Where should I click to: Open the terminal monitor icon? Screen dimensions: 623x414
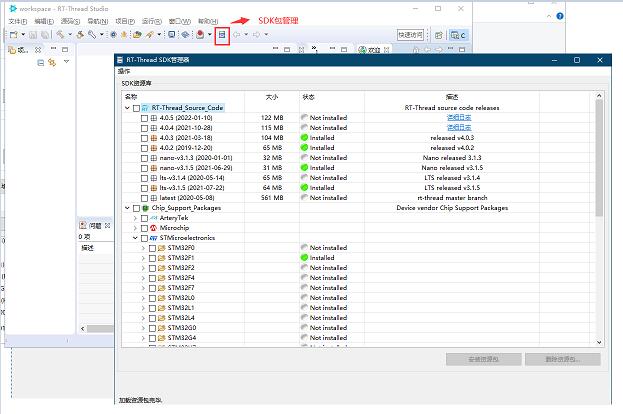(x=172, y=35)
